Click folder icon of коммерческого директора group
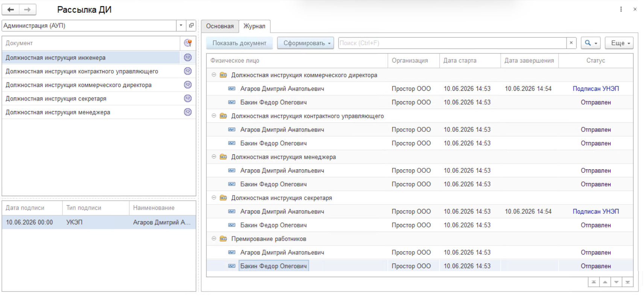 [x=223, y=75]
